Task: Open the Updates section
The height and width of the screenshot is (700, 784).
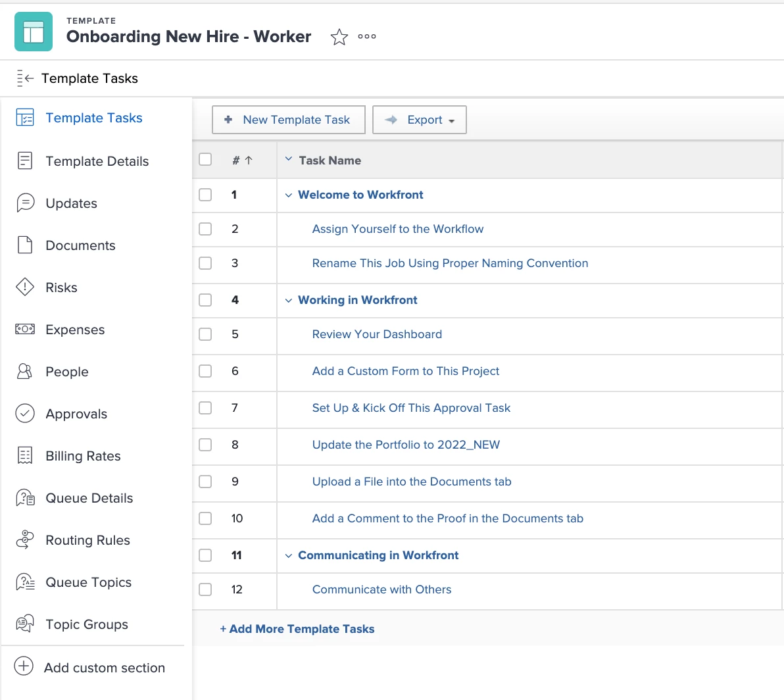Action: pos(72,203)
